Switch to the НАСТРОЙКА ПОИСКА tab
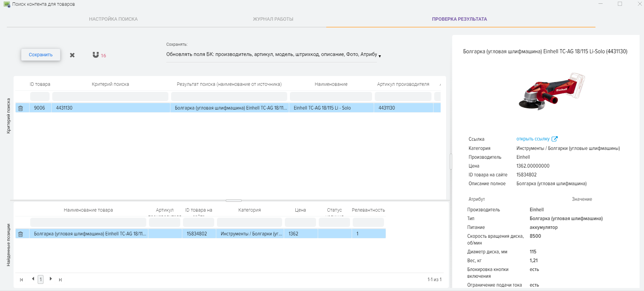644x291 pixels. (113, 19)
